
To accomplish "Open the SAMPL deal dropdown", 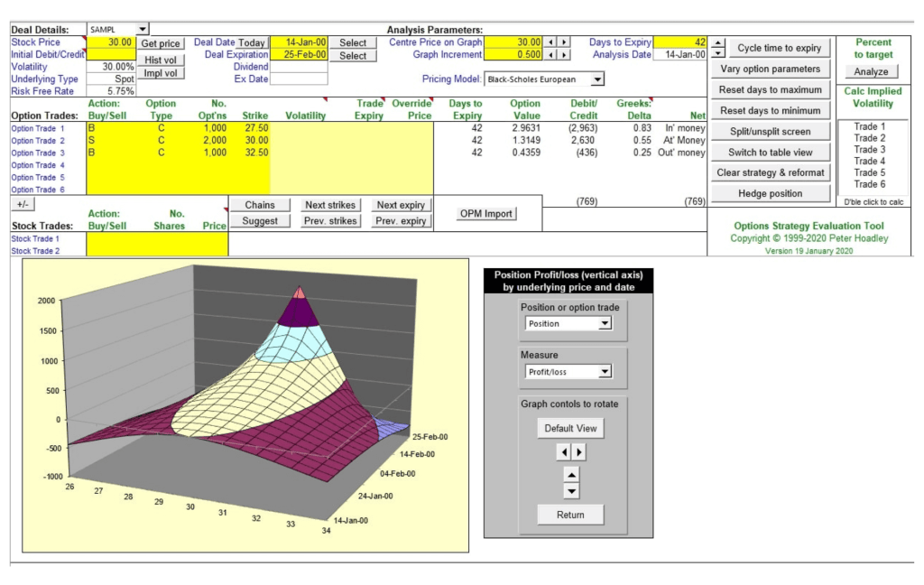I will point(143,29).
